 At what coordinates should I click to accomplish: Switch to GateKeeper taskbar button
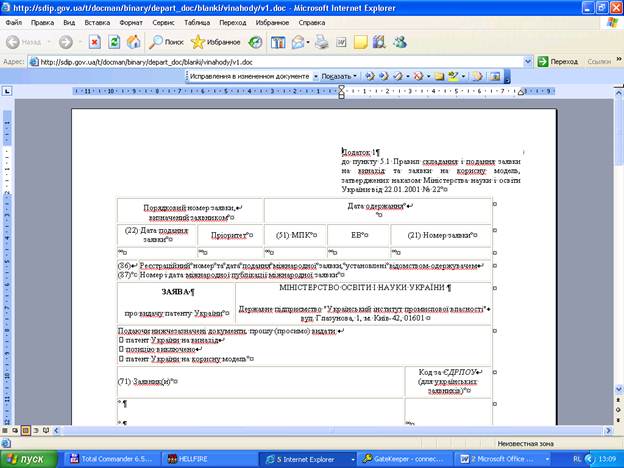[404, 459]
